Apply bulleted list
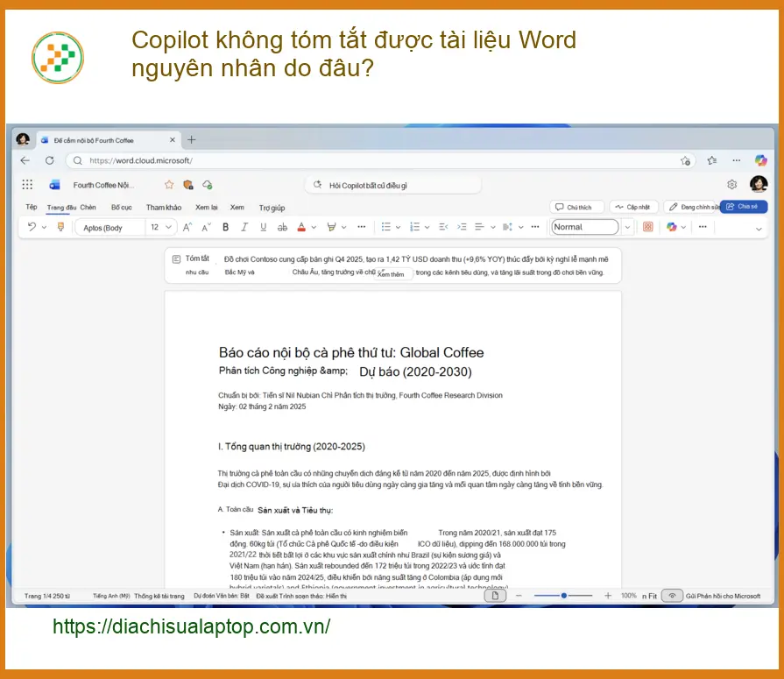The height and width of the screenshot is (679, 784). coord(385,227)
